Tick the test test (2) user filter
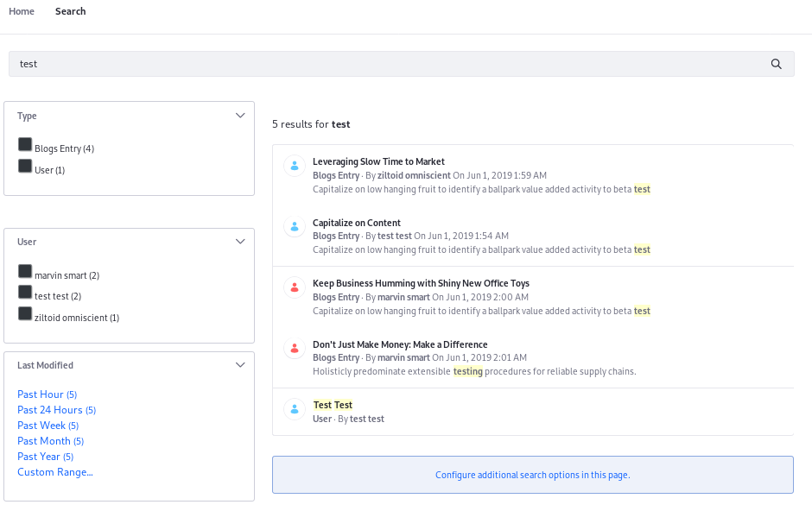The image size is (812, 511). pyautogui.click(x=25, y=293)
